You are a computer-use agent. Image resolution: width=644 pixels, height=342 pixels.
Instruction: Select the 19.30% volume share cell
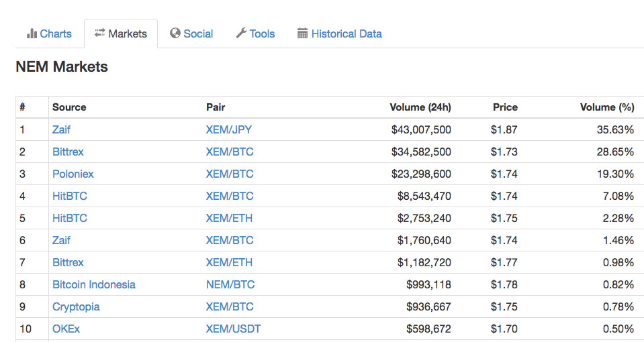pos(615,174)
